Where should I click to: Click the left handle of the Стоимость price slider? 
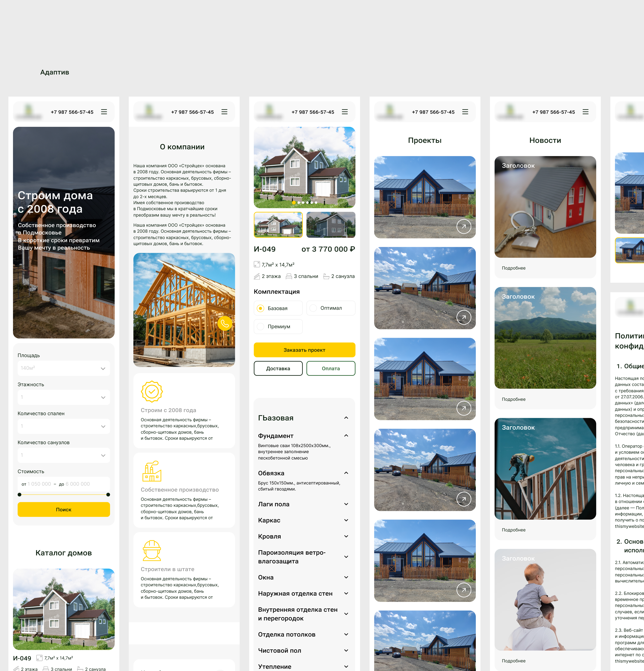[x=19, y=494]
